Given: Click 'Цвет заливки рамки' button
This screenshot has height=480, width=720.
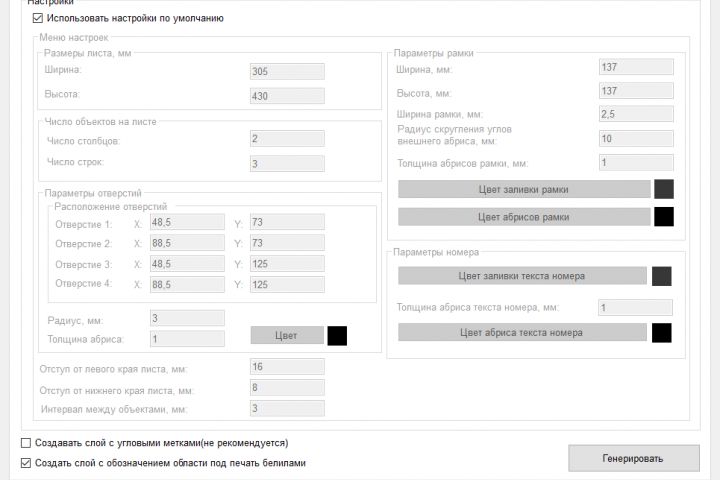Looking at the screenshot, I should tap(525, 189).
